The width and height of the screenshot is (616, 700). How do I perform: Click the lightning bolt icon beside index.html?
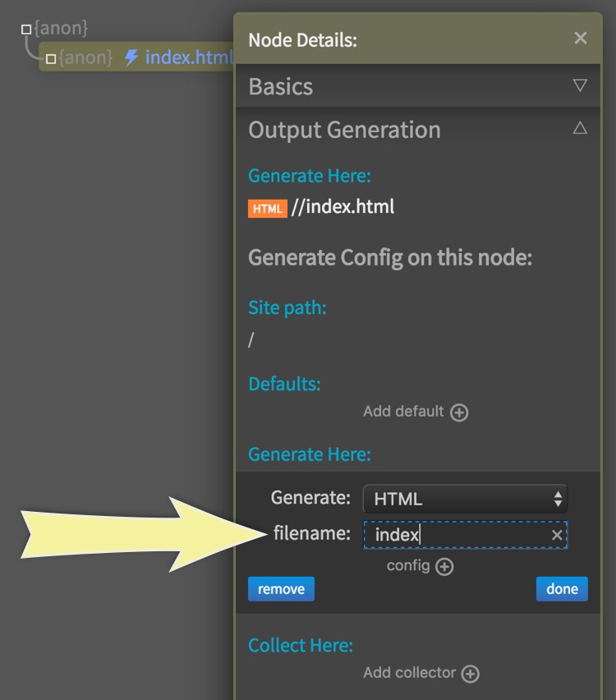click(x=131, y=58)
